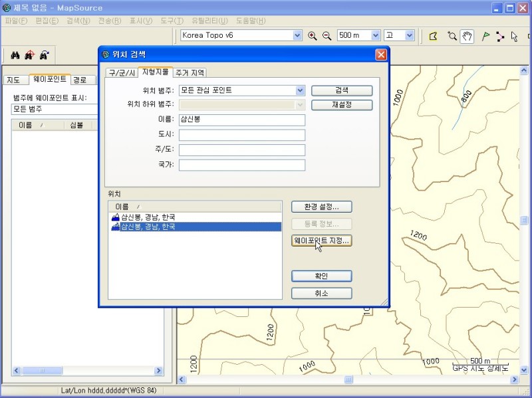Click the map's horizontal scrollbar right arrow
The width and height of the screenshot is (532, 398).
coord(515,379)
